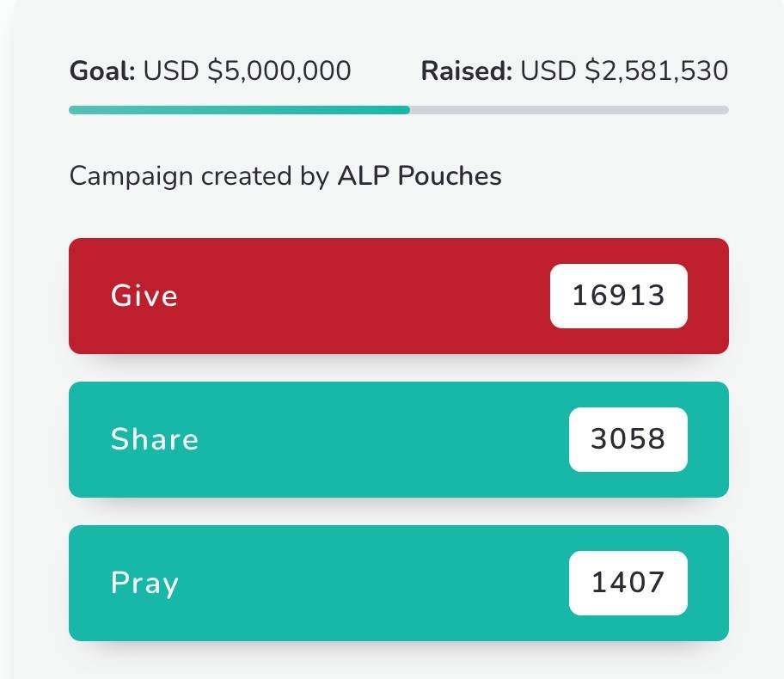Click the red Give button

tap(344, 296)
